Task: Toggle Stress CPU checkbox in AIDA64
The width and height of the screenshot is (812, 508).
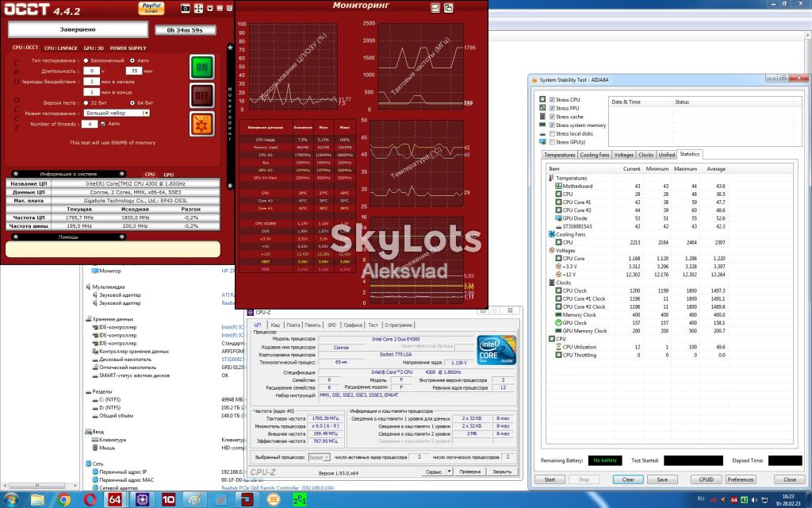Action: click(552, 99)
